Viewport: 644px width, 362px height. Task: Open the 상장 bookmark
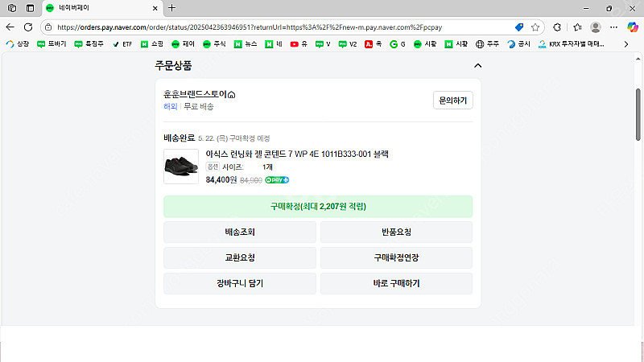point(18,44)
